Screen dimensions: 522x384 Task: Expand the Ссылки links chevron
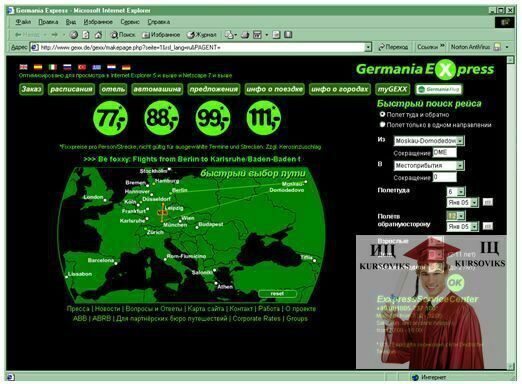point(442,46)
